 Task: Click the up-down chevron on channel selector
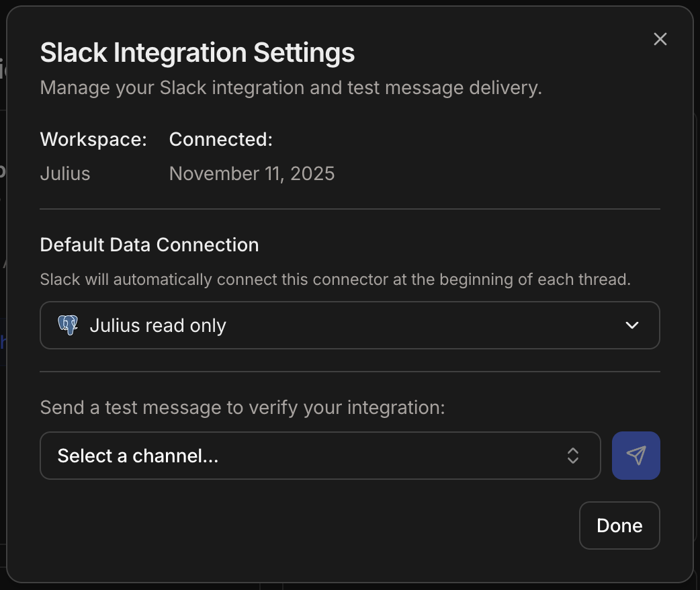coord(572,456)
